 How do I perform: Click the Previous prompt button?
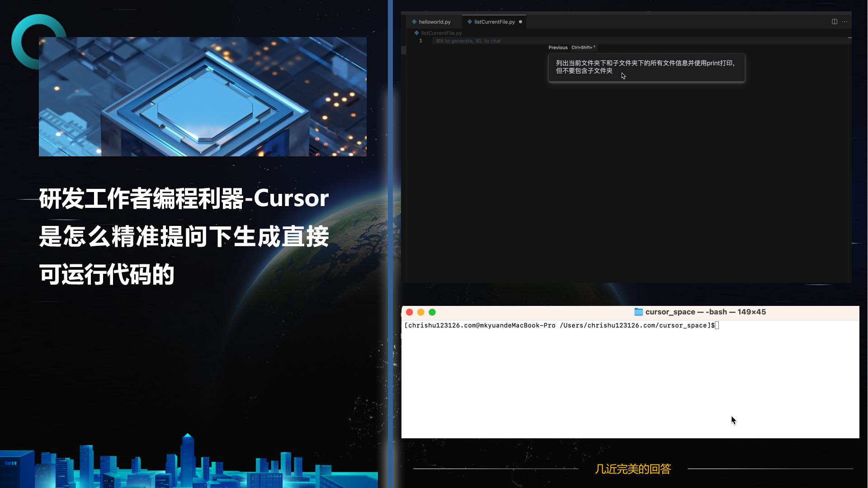coord(558,47)
